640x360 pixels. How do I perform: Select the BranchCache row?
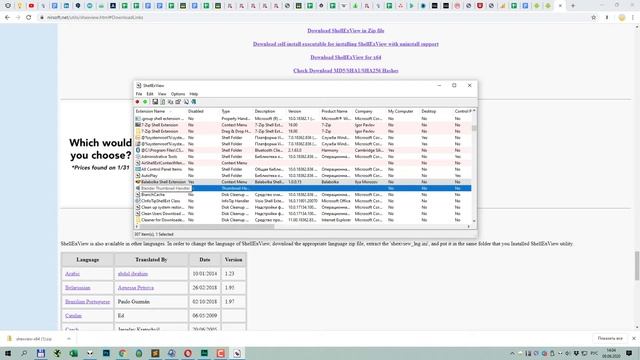click(x=303, y=195)
